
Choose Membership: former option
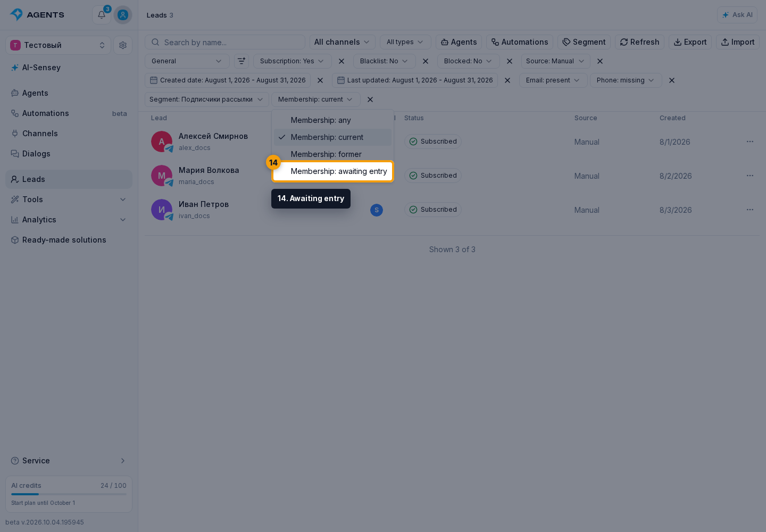click(332, 154)
